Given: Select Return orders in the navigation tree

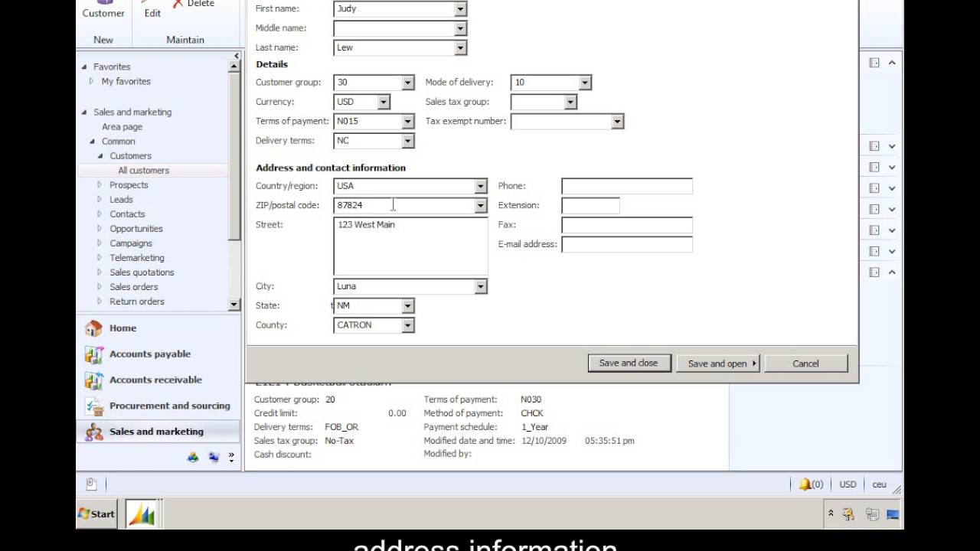Looking at the screenshot, I should click(x=137, y=302).
